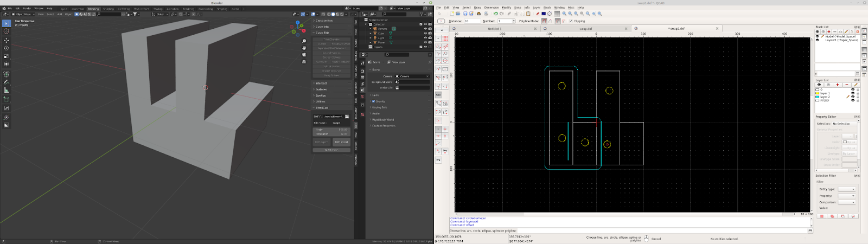Viewport: 868px width, 244px height.
Task: Toggle the Gravity checkbox
Action: [374, 101]
